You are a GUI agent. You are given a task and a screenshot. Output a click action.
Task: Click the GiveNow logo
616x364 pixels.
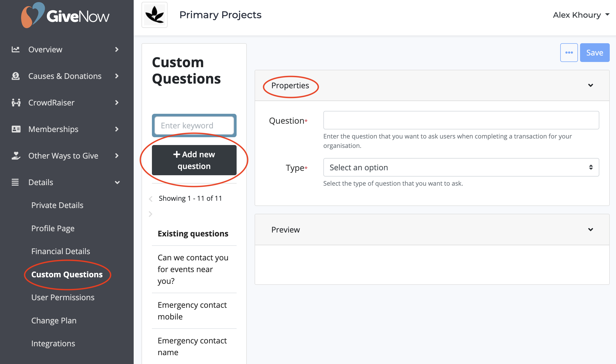pyautogui.click(x=65, y=16)
